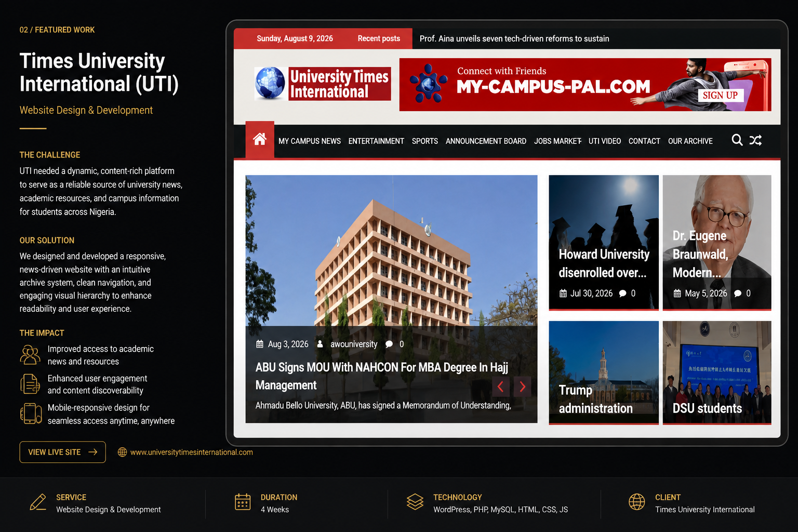The width and height of the screenshot is (798, 532).
Task: Click the mobile phone icon beside Mobile-responsive design
Action: (x=31, y=414)
